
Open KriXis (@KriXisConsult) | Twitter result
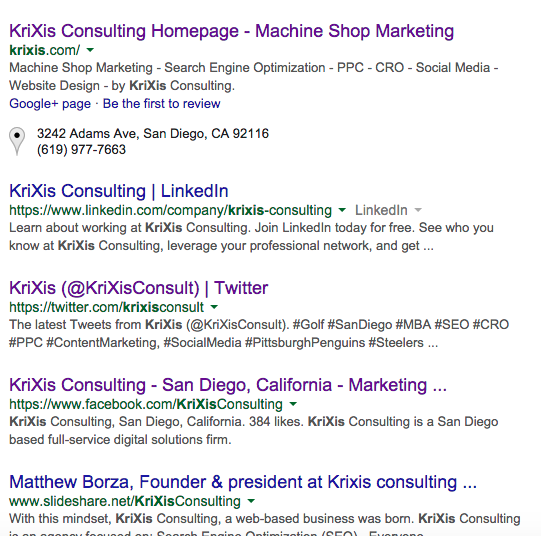click(x=138, y=288)
